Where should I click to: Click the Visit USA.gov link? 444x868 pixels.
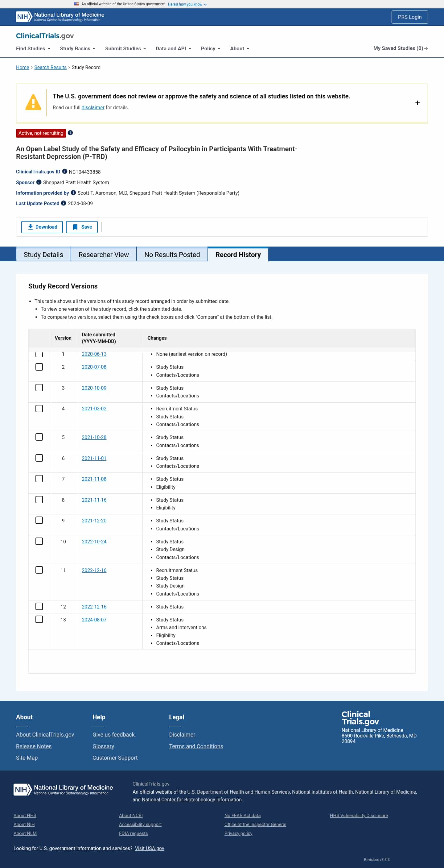click(x=150, y=848)
